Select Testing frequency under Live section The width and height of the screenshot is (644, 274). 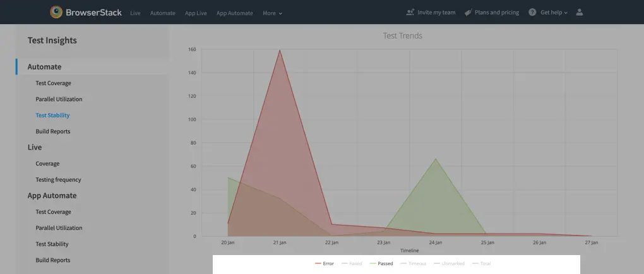click(x=58, y=179)
